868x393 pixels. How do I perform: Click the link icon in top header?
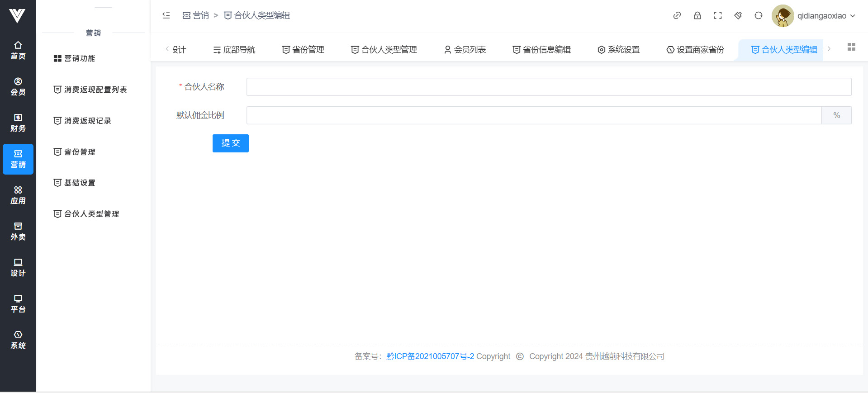pos(677,15)
